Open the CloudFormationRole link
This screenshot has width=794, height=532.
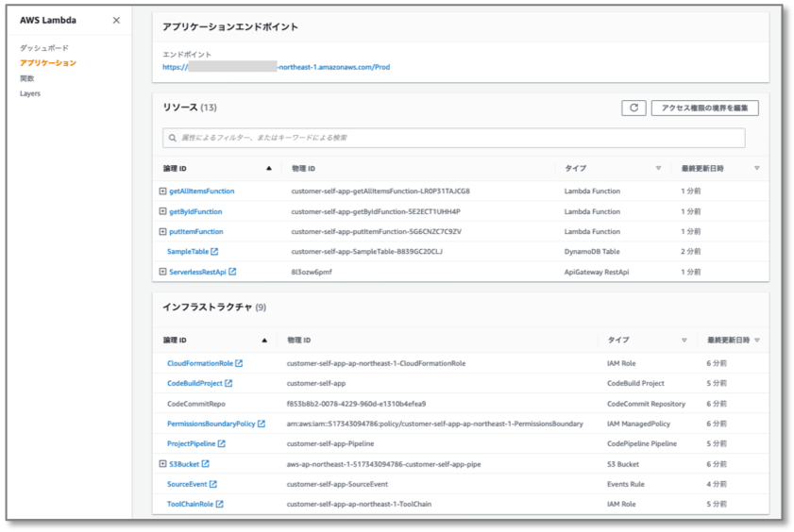click(200, 363)
